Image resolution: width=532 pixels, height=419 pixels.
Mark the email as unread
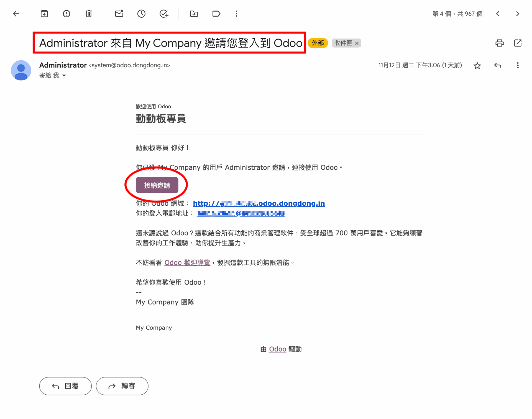tap(119, 13)
